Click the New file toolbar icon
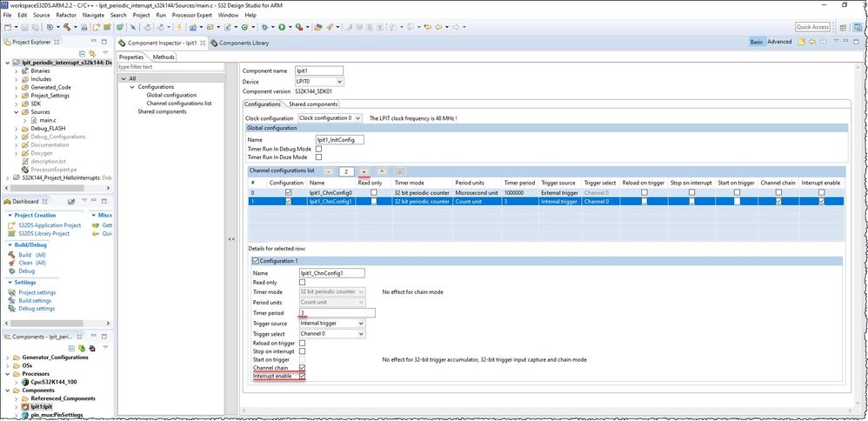Screen dimensions: 868x421 pyautogui.click(x=8, y=27)
